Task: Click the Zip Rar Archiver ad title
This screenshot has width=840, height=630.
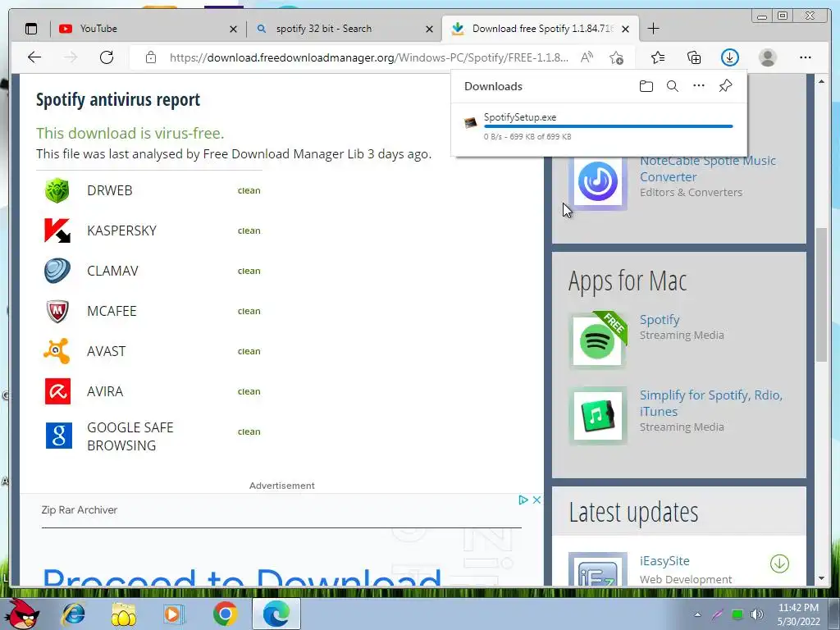Action: [80, 510]
